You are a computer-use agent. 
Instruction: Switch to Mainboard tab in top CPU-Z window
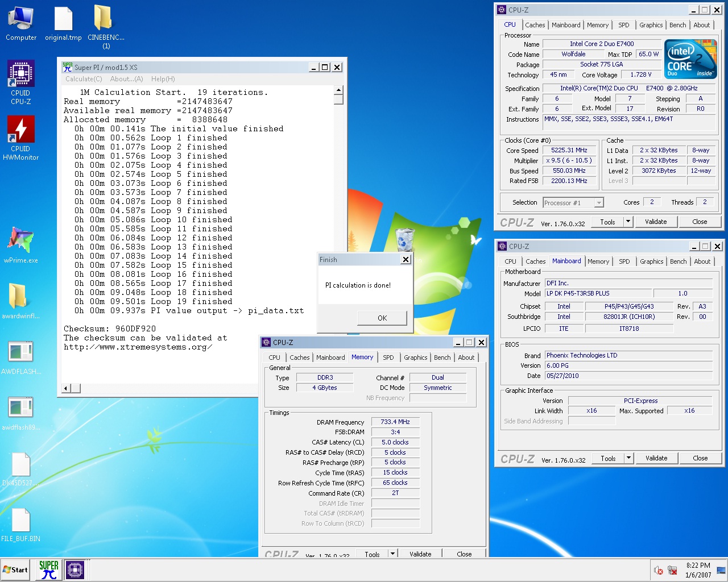566,25
